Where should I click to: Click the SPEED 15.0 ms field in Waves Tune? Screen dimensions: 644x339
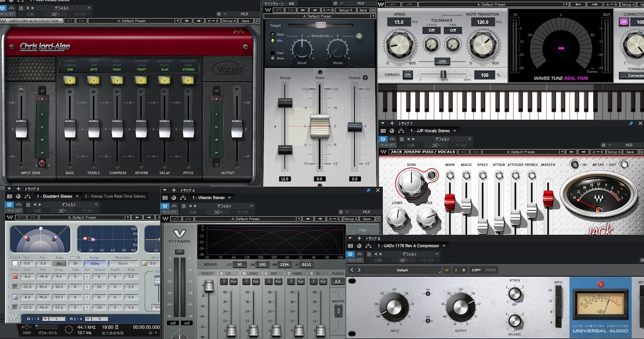point(399,22)
